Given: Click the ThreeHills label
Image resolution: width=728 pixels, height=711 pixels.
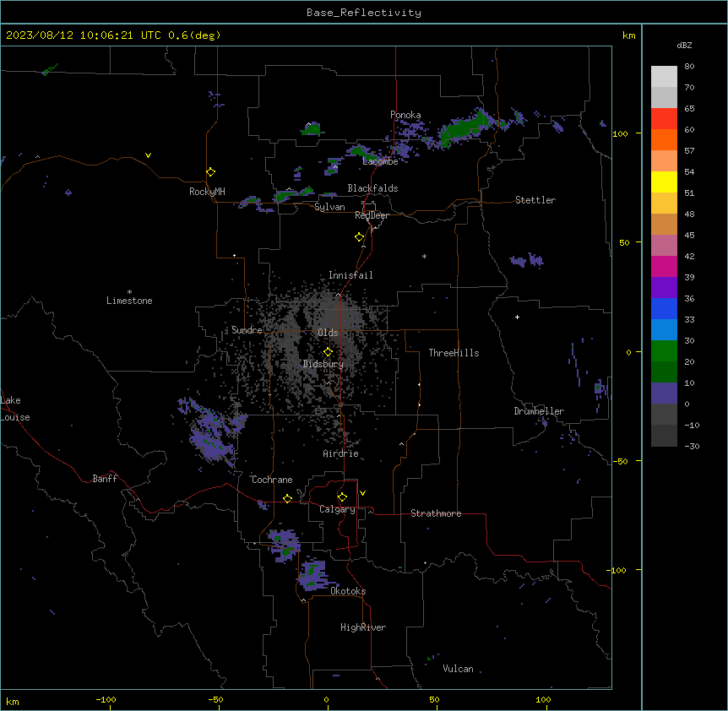Looking at the screenshot, I should pos(454,353).
